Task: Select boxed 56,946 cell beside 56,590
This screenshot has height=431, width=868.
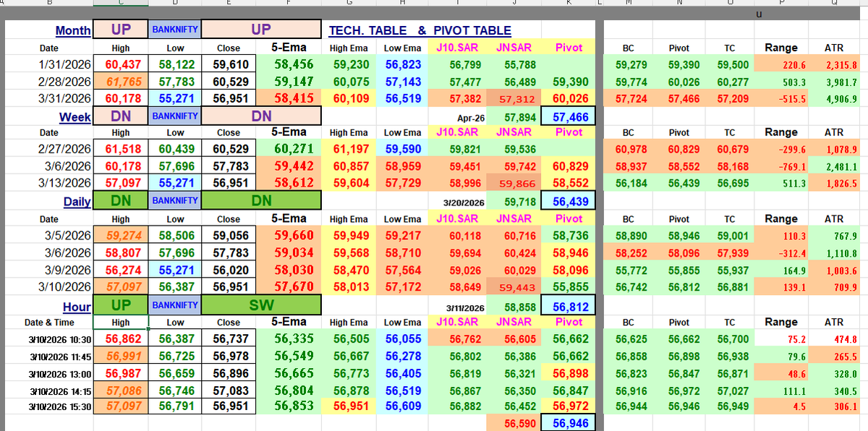Action: coord(569,422)
